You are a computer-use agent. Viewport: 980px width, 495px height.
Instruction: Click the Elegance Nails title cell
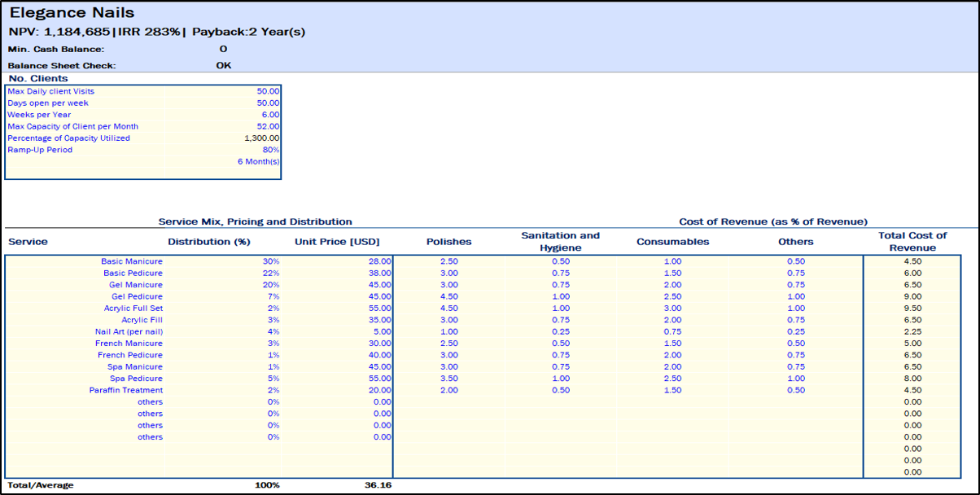click(x=72, y=14)
